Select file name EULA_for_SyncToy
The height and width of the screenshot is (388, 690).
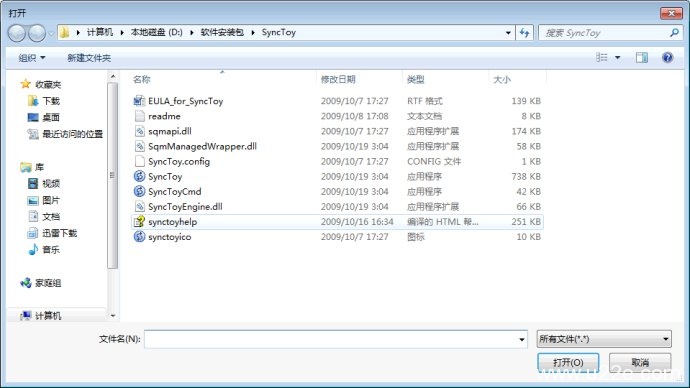pyautogui.click(x=186, y=101)
